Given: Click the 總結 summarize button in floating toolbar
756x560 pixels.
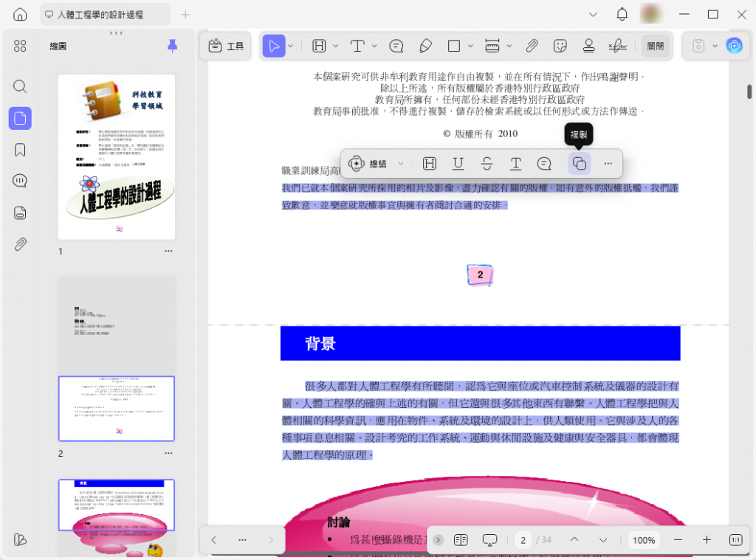Looking at the screenshot, I should 375,163.
